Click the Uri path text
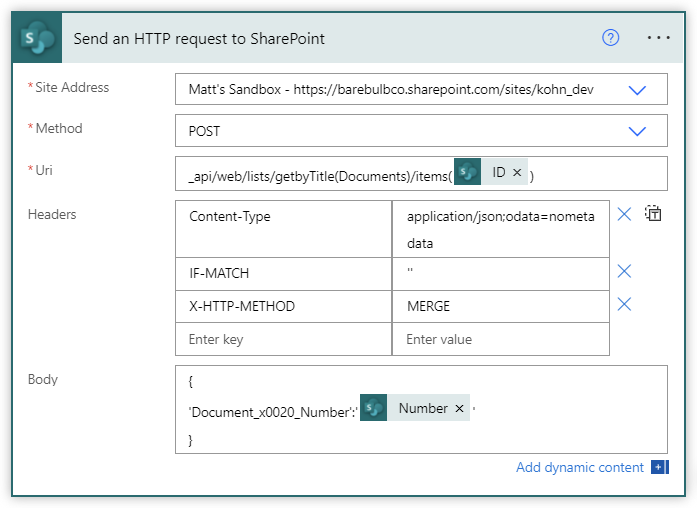The image size is (697, 508). click(x=320, y=176)
